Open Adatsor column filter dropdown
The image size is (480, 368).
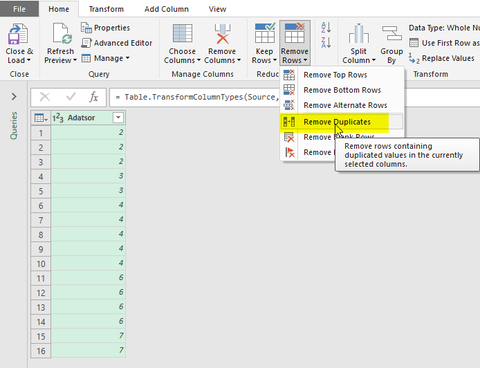118,118
